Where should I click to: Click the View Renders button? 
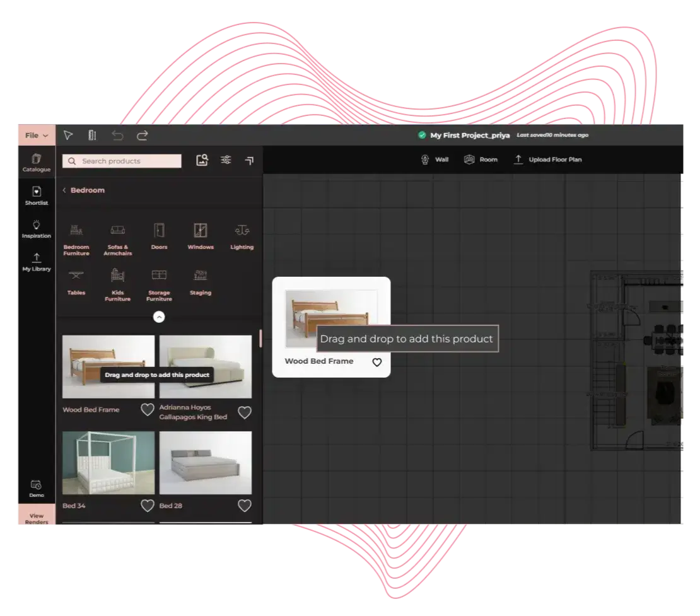[x=36, y=517]
